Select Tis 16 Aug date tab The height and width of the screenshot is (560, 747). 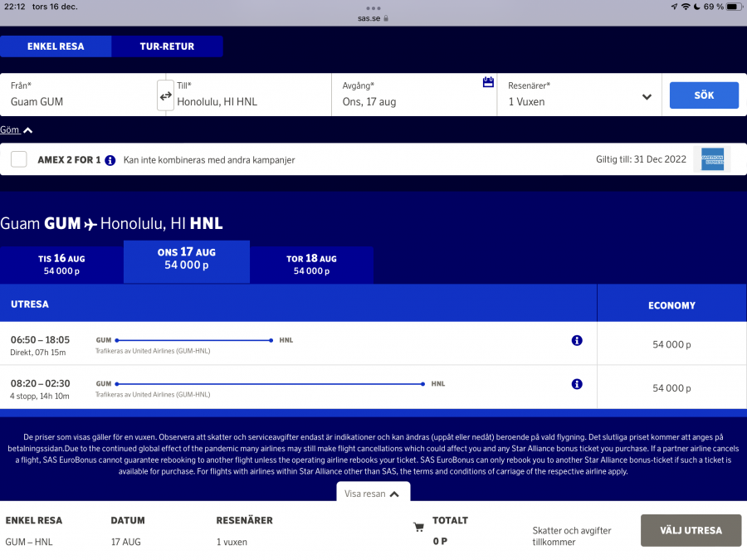point(61,265)
